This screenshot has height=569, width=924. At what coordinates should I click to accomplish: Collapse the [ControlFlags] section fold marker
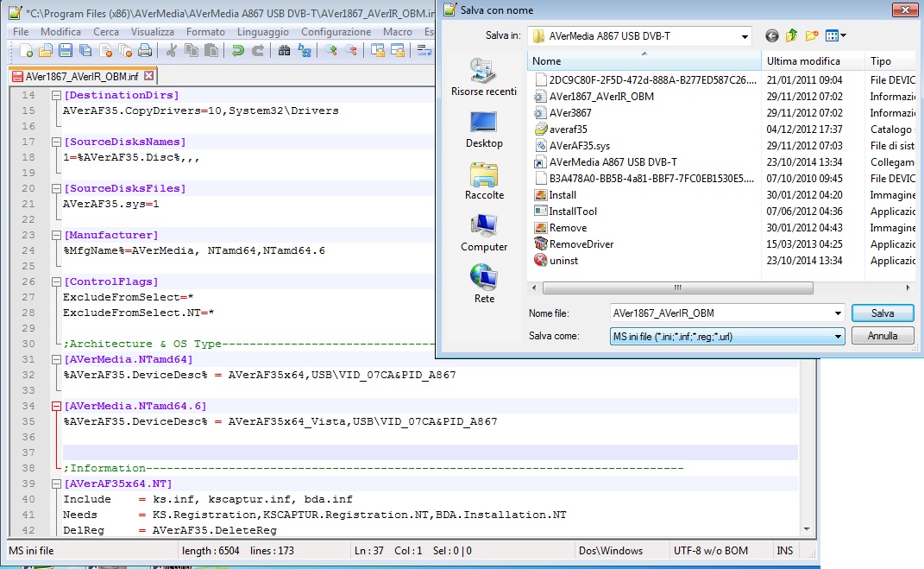(x=56, y=281)
